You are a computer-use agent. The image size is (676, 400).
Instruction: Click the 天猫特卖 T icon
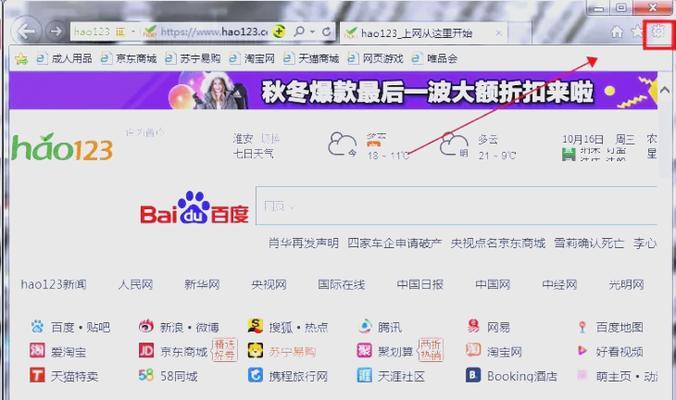coord(37,375)
